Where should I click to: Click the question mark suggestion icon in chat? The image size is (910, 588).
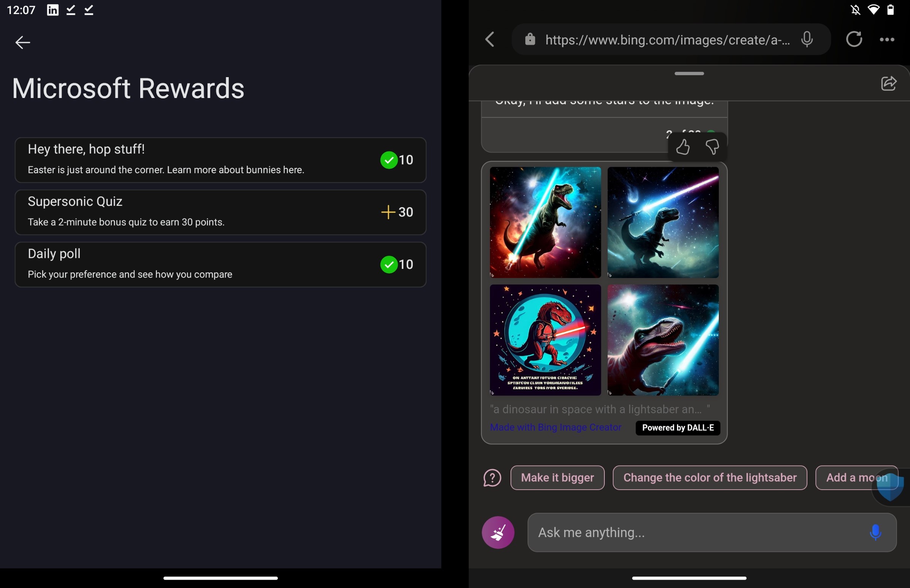point(492,477)
